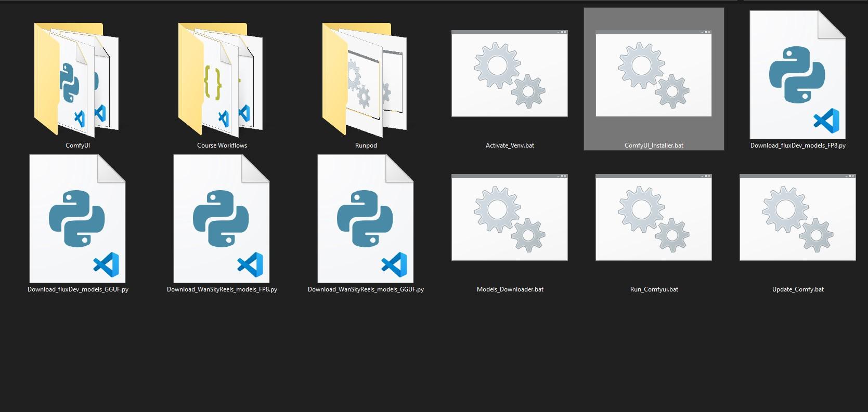This screenshot has height=412, width=868.
Task: Select the Download_WanSkyReels_models_GGUF.py Python icon
Action: (x=366, y=219)
